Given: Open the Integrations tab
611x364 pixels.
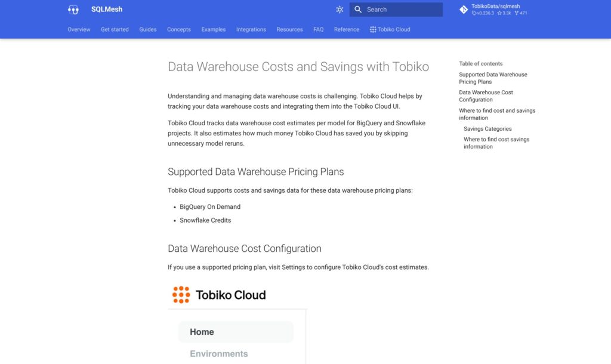Looking at the screenshot, I should point(251,30).
